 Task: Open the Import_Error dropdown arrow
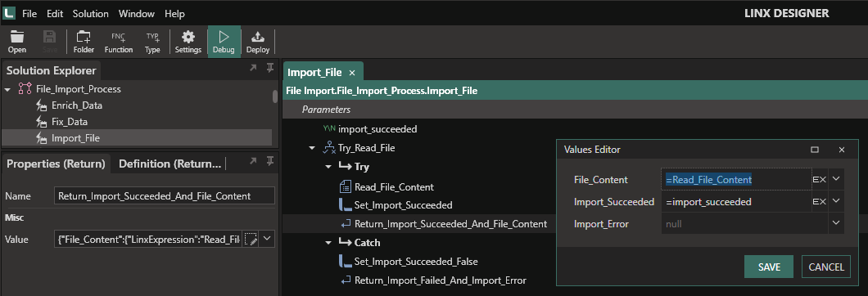tap(836, 224)
